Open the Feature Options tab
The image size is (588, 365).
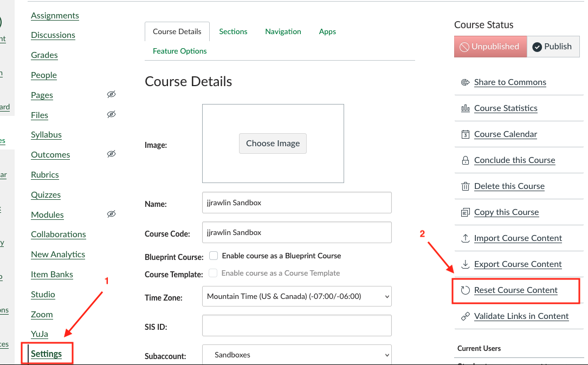[x=179, y=51]
